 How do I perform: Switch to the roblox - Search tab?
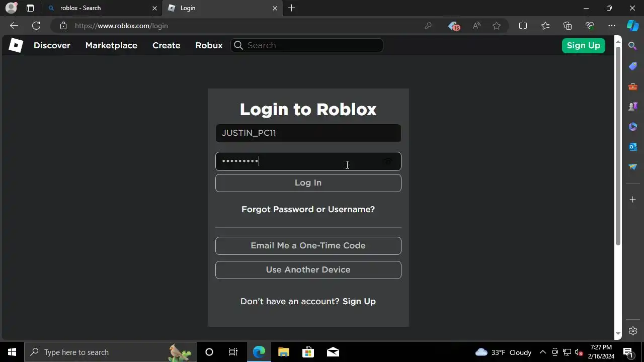tap(103, 8)
